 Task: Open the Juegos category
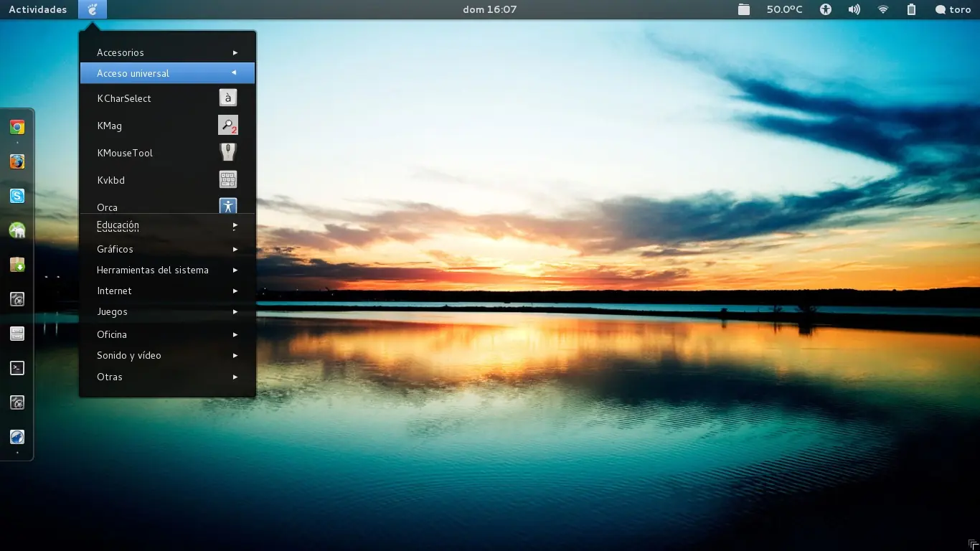(167, 311)
